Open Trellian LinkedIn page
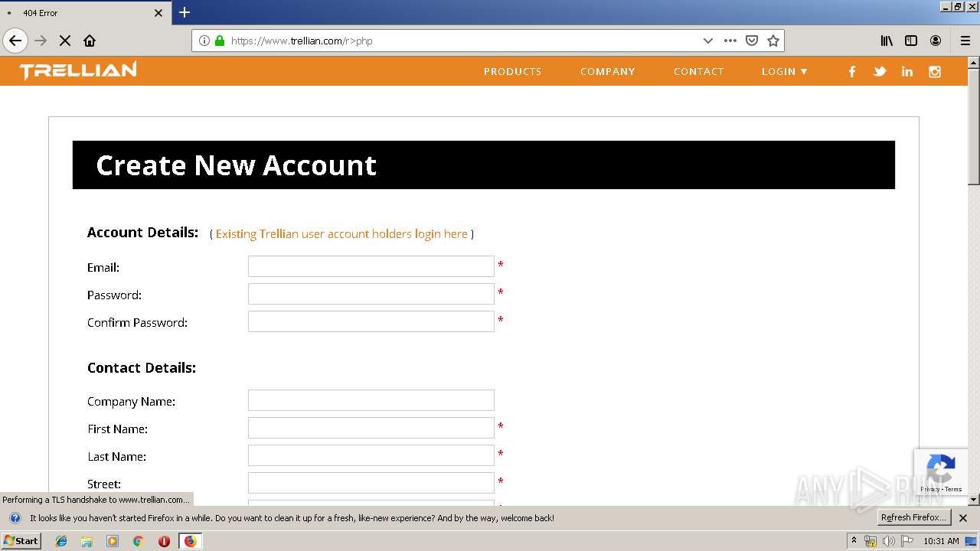Viewport: 980px width, 551px height. (x=907, y=71)
